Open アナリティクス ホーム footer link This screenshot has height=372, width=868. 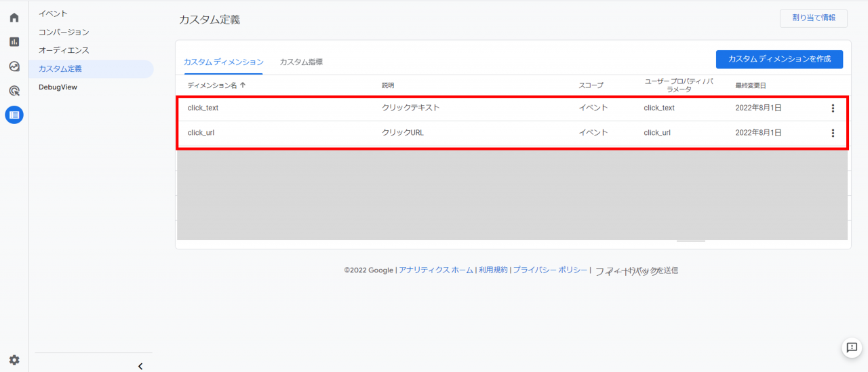pyautogui.click(x=436, y=270)
